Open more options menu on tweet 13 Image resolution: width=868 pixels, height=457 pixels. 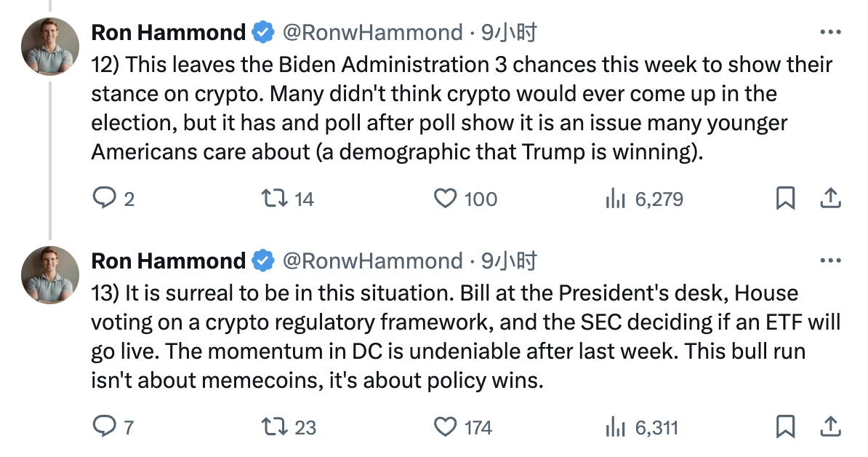tap(830, 261)
